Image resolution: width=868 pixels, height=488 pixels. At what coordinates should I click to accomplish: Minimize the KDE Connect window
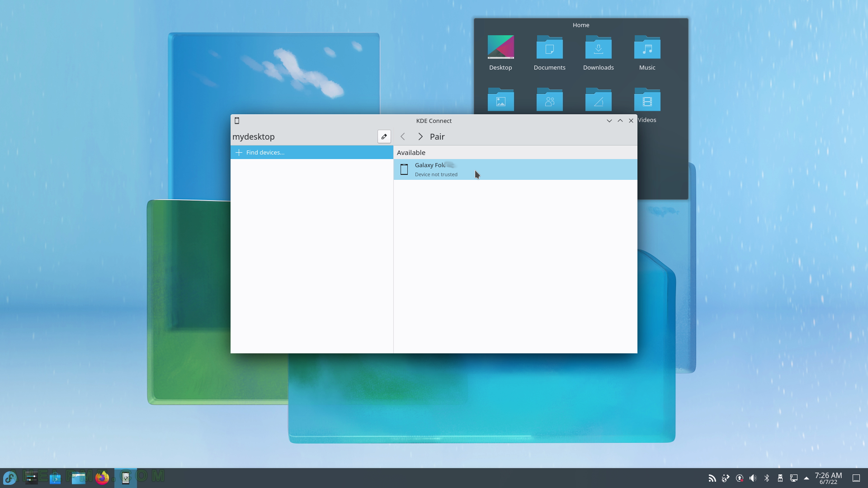(609, 121)
